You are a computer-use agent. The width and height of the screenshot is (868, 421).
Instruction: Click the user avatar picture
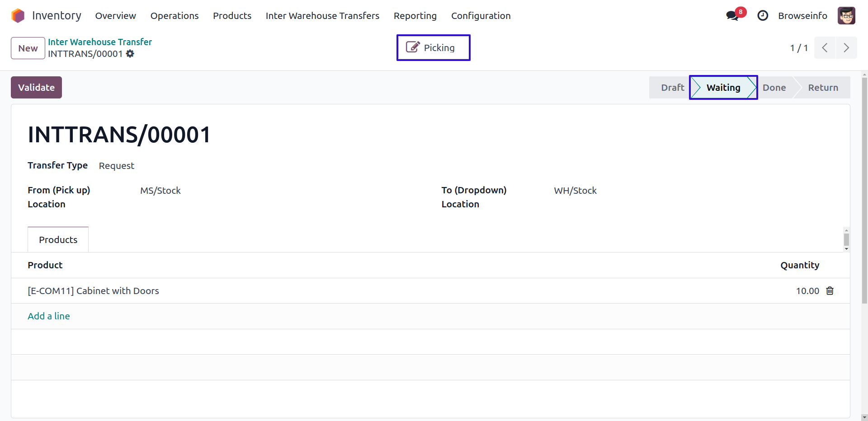tap(846, 16)
